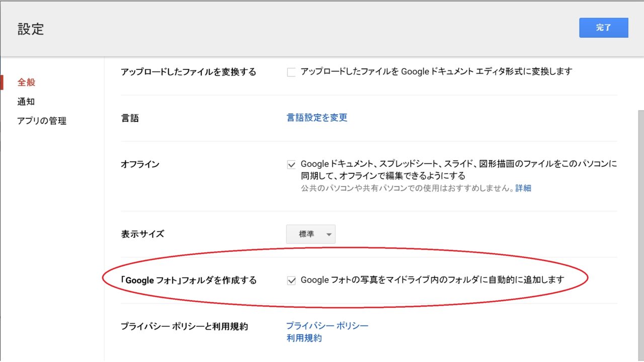Click the 詳細 link under offline

pos(523,188)
